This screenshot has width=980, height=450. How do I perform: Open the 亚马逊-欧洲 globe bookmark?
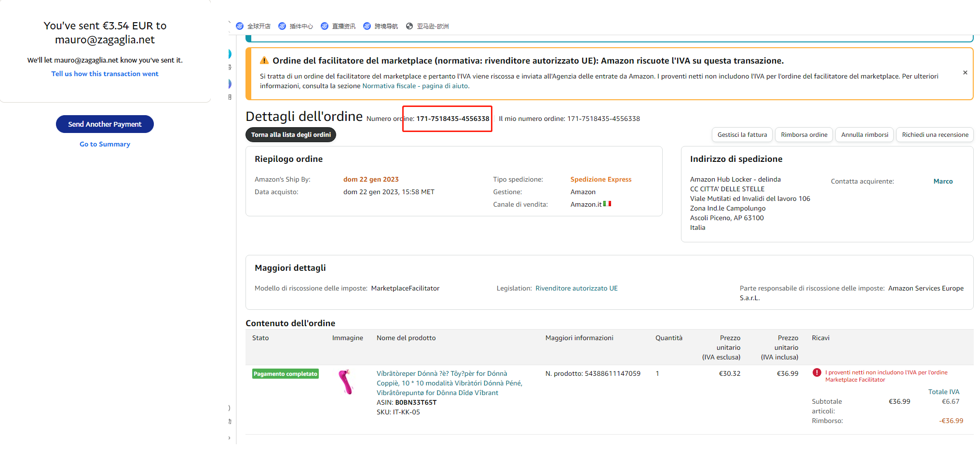409,26
